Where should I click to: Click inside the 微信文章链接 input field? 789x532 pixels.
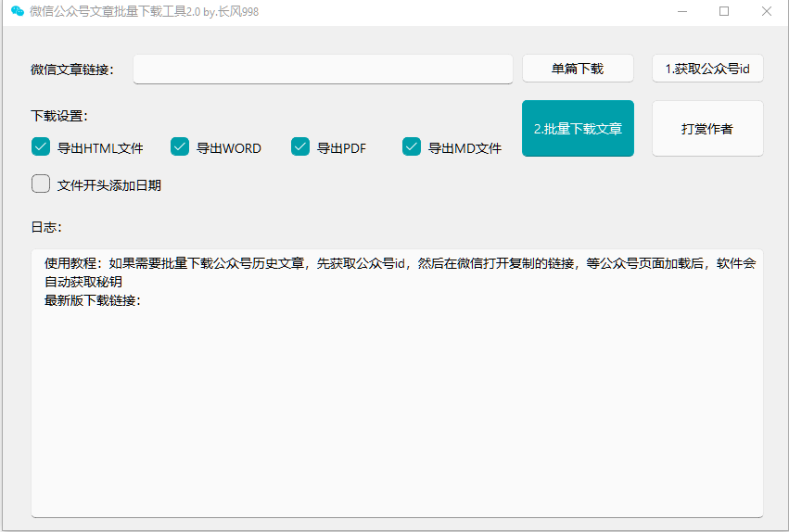pyautogui.click(x=323, y=70)
